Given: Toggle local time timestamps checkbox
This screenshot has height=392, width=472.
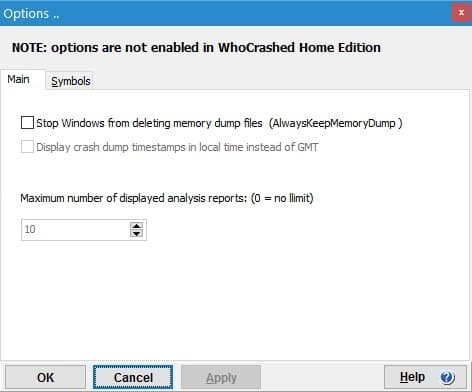Looking at the screenshot, I should pos(27,147).
